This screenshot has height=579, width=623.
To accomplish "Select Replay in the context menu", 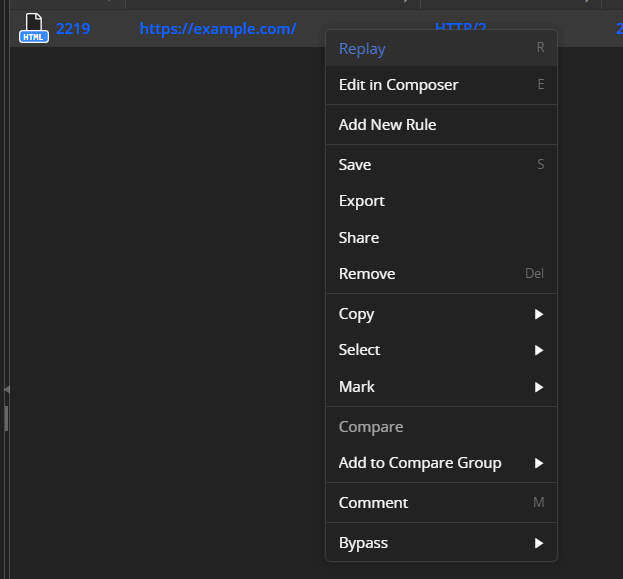I will click(441, 48).
